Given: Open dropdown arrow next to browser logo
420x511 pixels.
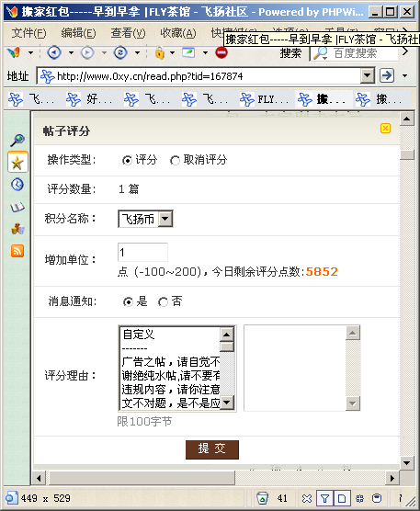Looking at the screenshot, I should click(30, 52).
